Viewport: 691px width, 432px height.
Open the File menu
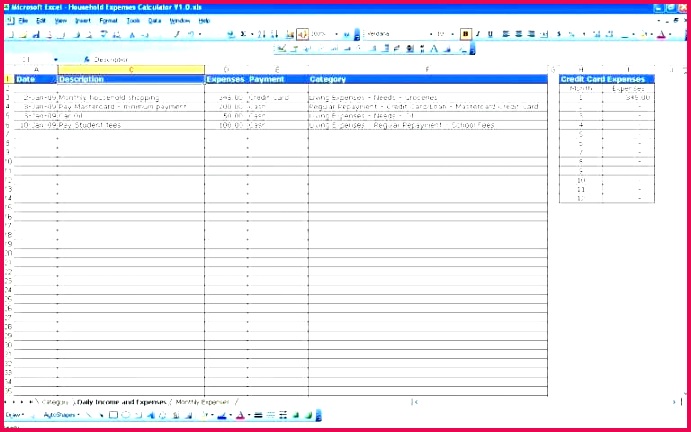point(23,21)
